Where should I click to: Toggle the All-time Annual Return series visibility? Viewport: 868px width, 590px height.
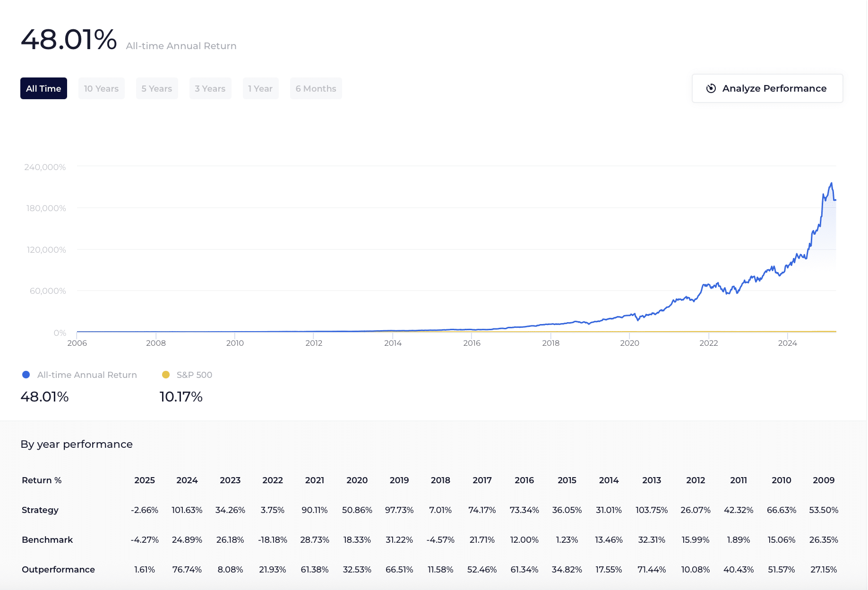coord(87,375)
